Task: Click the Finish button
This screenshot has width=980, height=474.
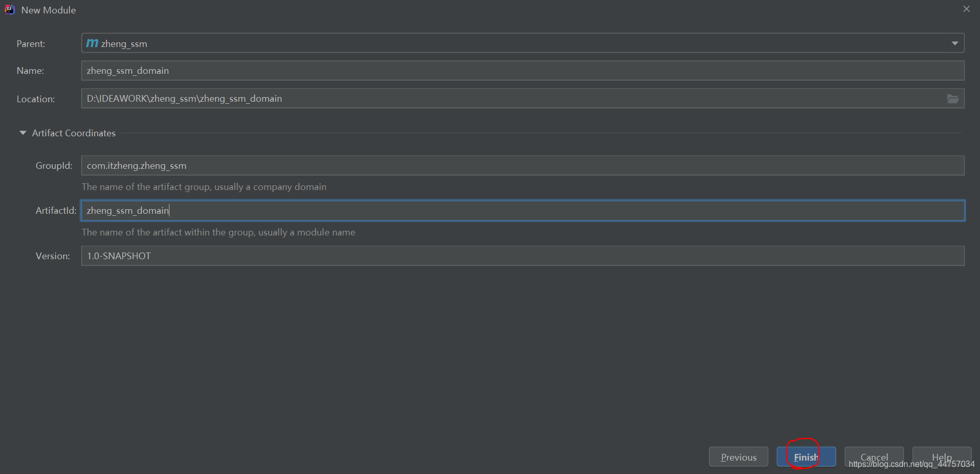Action: pos(806,457)
